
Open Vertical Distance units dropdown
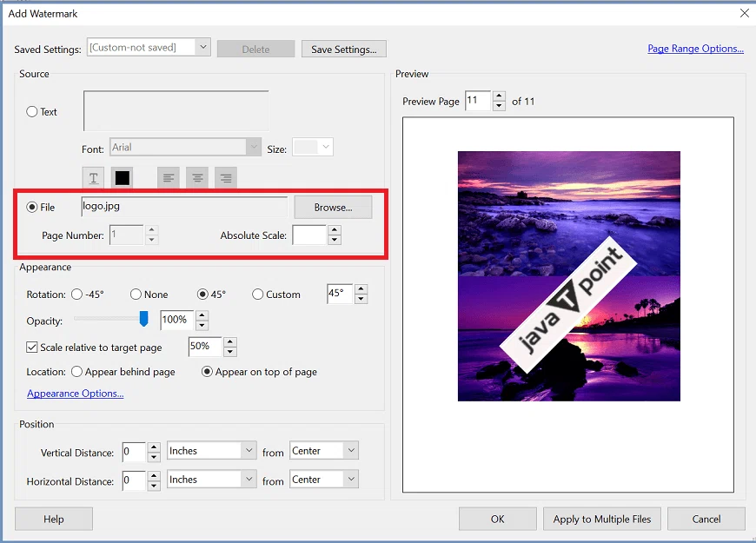[249, 450]
